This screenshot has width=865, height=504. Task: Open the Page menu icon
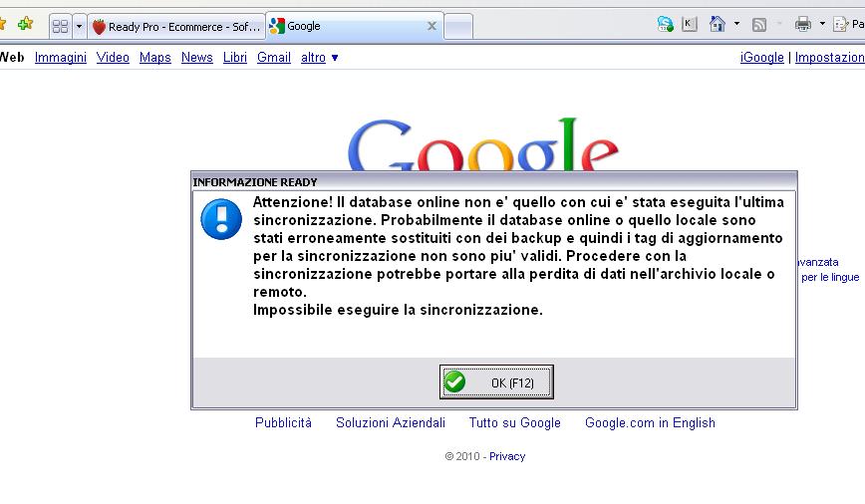coord(848,24)
